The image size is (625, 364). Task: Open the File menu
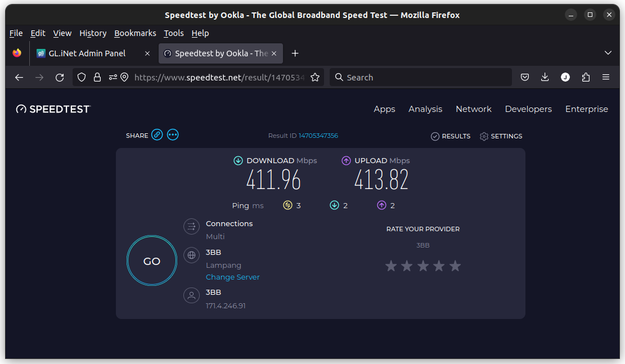coord(16,33)
